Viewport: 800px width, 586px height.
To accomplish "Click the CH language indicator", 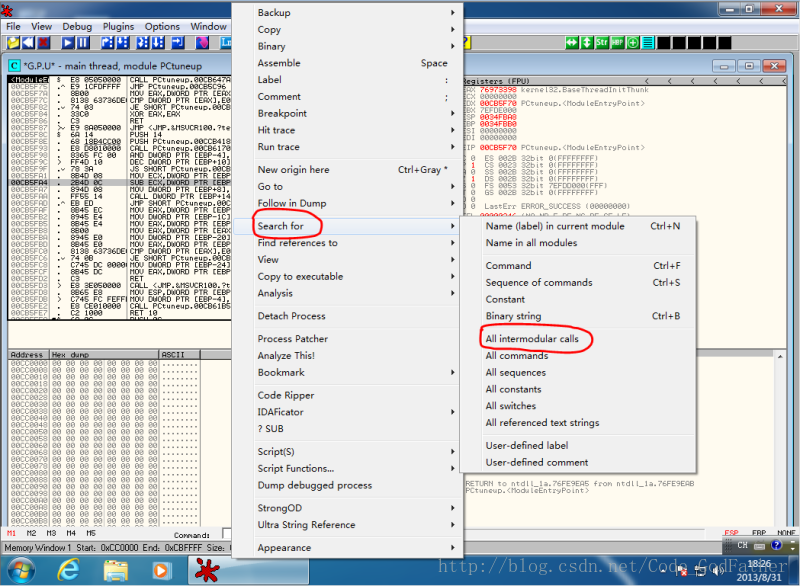I will [x=742, y=545].
